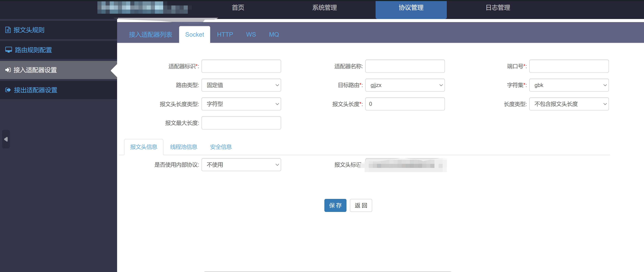
Task: Click the 返回 back button
Action: tap(361, 206)
